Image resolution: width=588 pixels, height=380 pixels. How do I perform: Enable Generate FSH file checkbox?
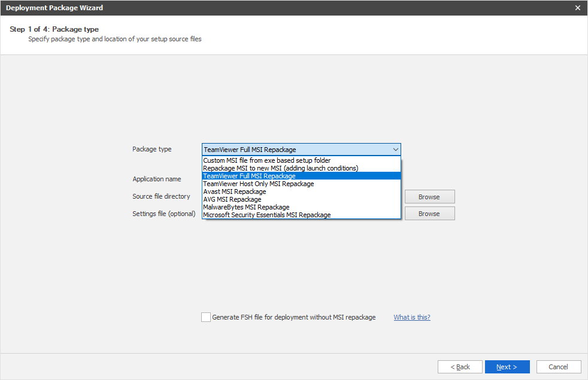click(206, 317)
